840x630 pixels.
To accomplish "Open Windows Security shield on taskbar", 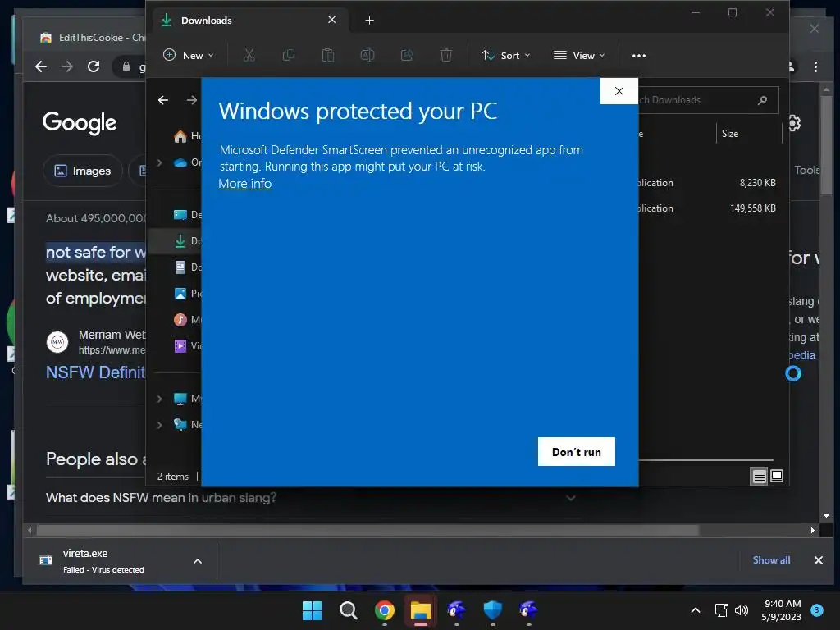I will click(x=492, y=610).
